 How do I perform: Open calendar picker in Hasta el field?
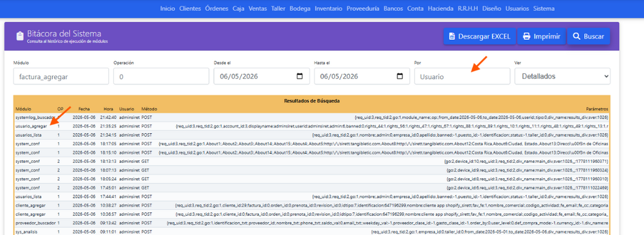(x=400, y=77)
